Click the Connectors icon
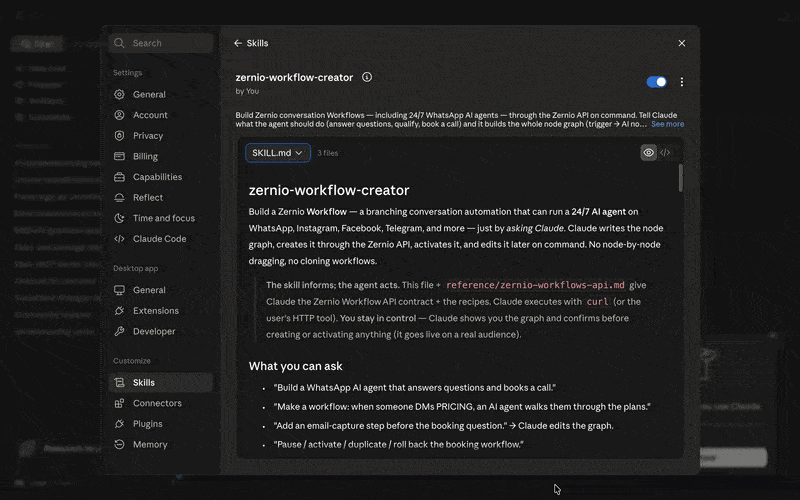 click(119, 403)
